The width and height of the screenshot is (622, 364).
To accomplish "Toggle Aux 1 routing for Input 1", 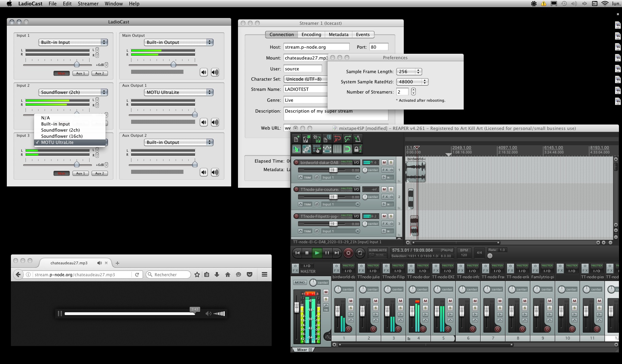I will click(x=81, y=73).
